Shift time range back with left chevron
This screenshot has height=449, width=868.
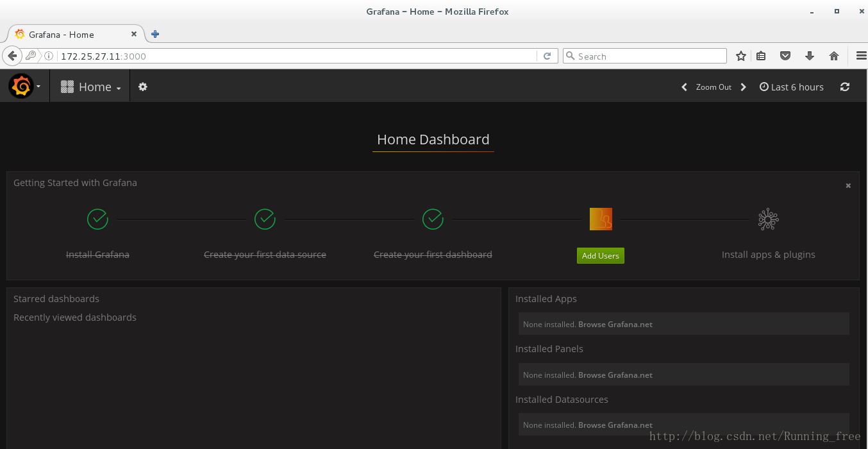point(684,87)
